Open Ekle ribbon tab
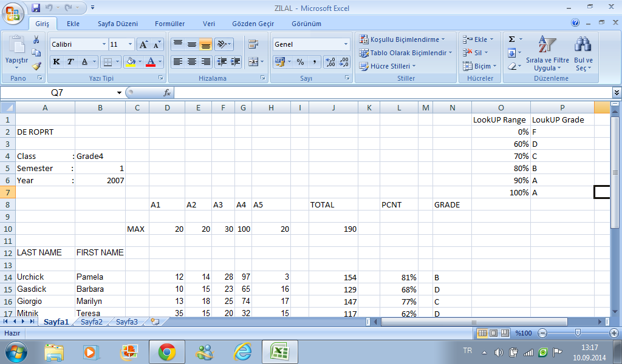 73,24
